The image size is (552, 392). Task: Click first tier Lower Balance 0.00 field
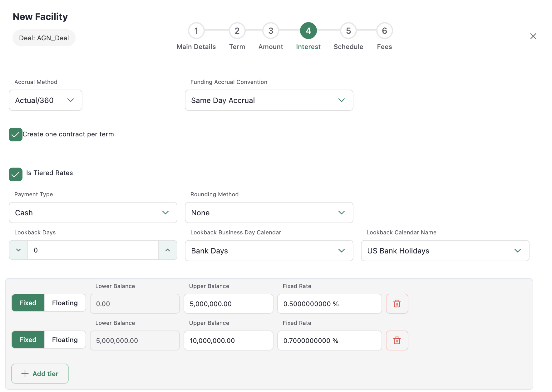point(135,304)
